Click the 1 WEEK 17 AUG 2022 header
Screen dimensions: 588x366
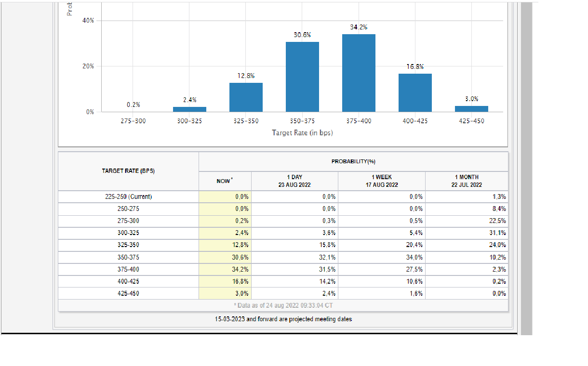(381, 181)
